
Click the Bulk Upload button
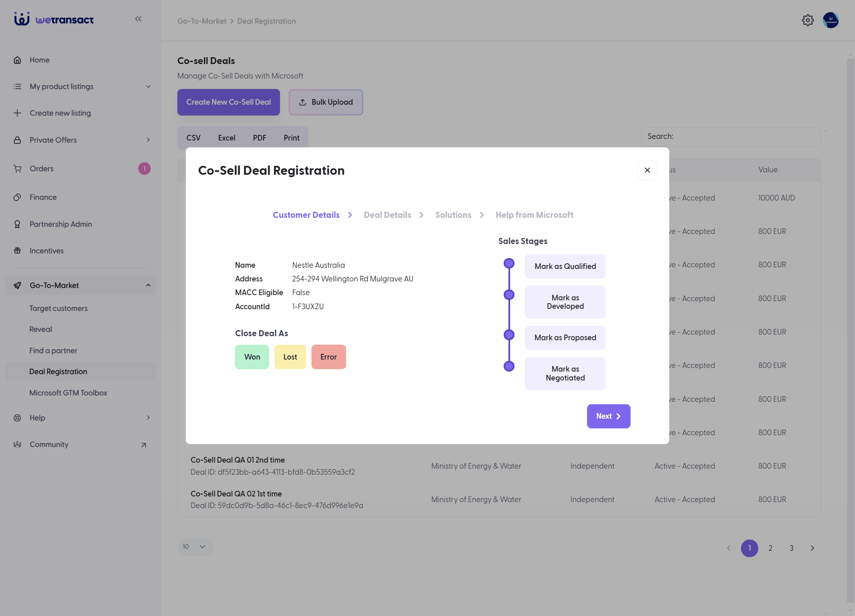[x=326, y=102]
